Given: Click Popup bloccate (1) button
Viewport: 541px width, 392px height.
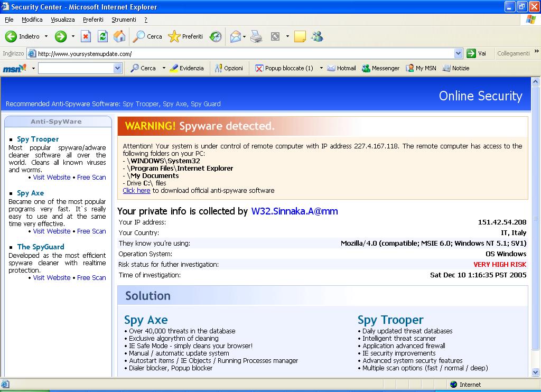Looking at the screenshot, I should 284,68.
